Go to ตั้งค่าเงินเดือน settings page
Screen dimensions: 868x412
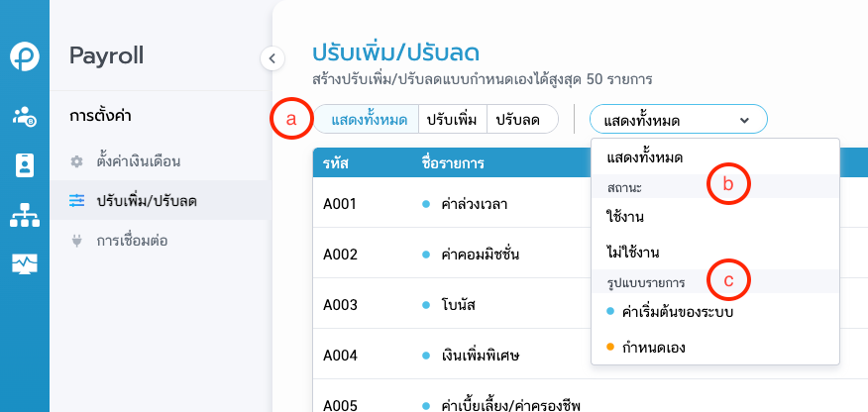pyautogui.click(x=138, y=160)
